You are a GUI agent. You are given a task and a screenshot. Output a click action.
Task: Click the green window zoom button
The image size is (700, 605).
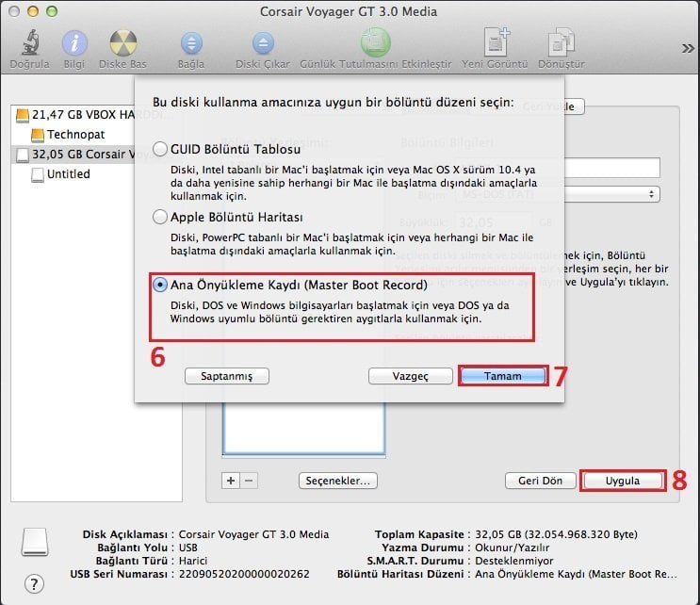pos(52,11)
